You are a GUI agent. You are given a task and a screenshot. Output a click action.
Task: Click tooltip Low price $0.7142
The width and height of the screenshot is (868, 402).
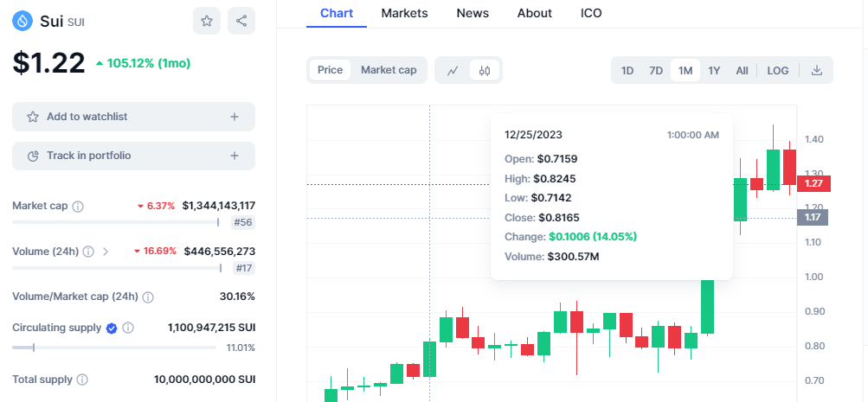point(551,198)
